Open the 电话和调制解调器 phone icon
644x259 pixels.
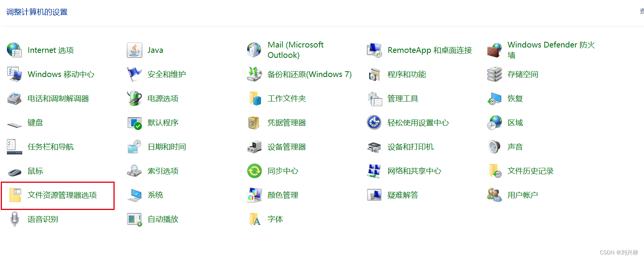point(15,98)
